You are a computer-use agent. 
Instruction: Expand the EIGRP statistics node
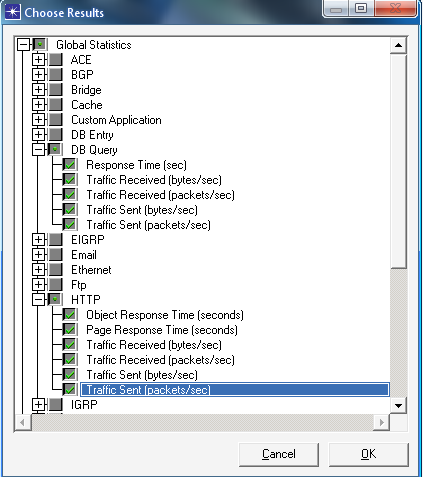click(x=38, y=240)
